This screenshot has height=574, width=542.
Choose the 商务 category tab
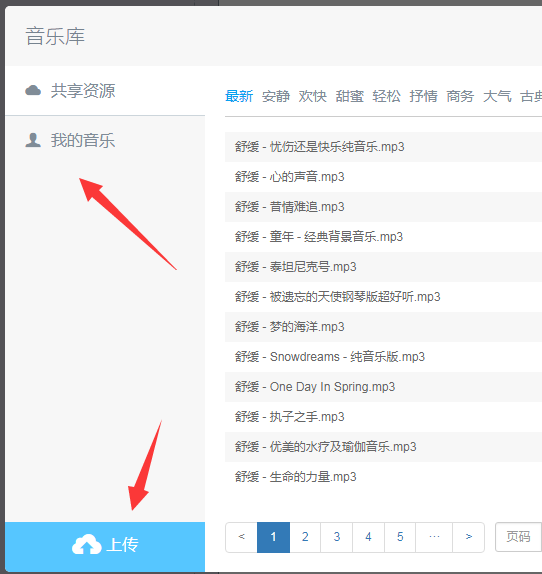[460, 96]
